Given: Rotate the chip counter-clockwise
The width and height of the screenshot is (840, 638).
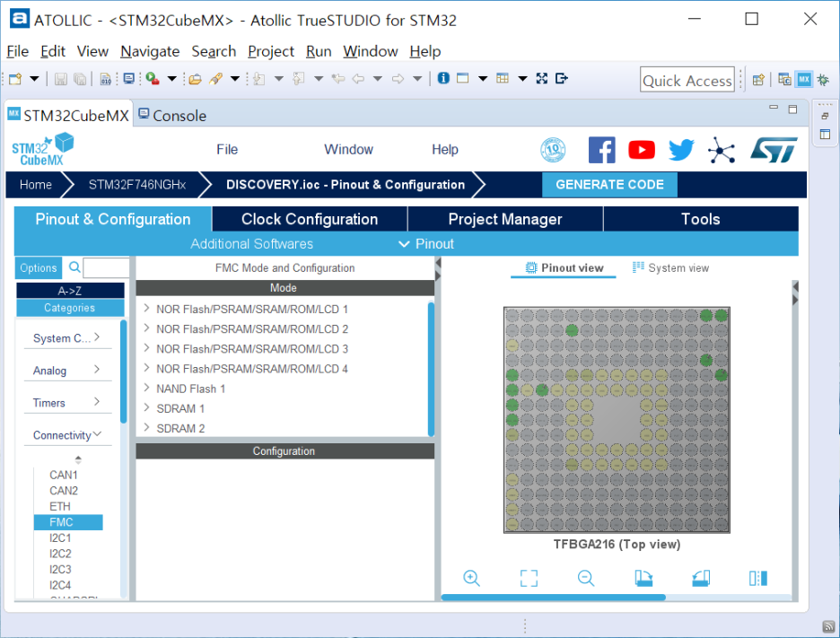Looking at the screenshot, I should pos(701,578).
